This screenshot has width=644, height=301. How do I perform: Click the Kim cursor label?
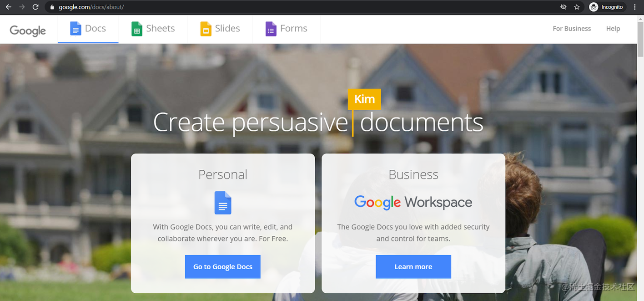364,99
